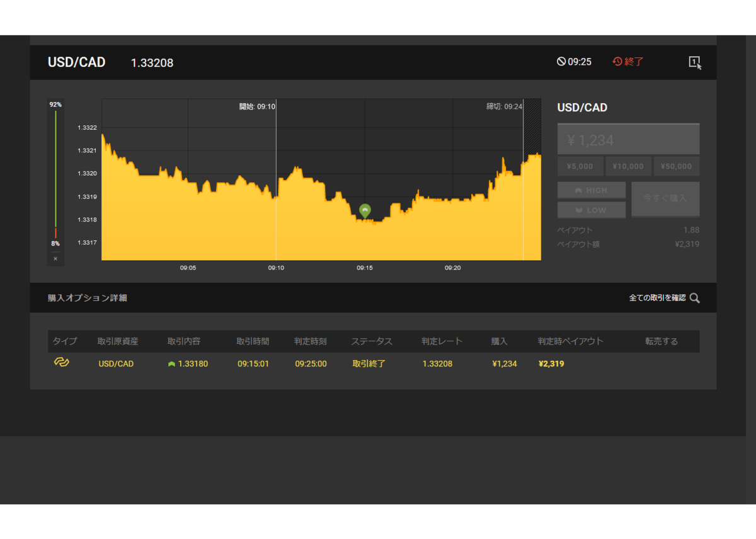Viewport: 756px width, 539px height.
Task: Click the expiry timer icon beside 09:25
Action: [561, 62]
